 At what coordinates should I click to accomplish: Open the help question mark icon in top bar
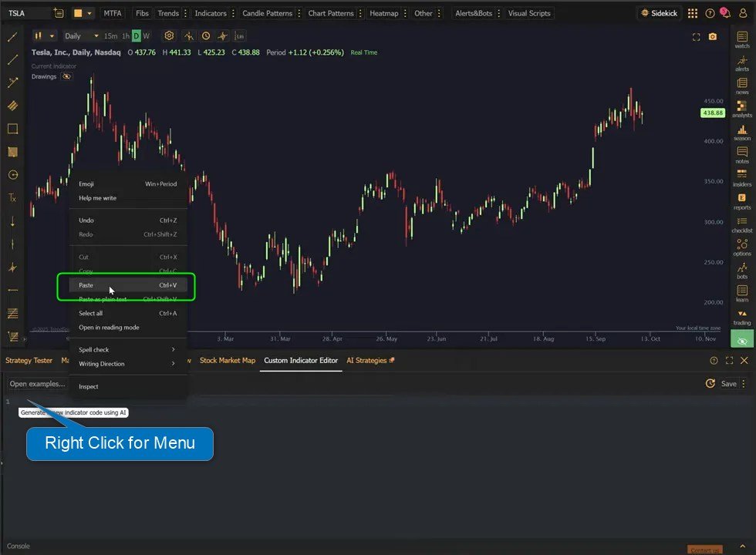pos(710,14)
